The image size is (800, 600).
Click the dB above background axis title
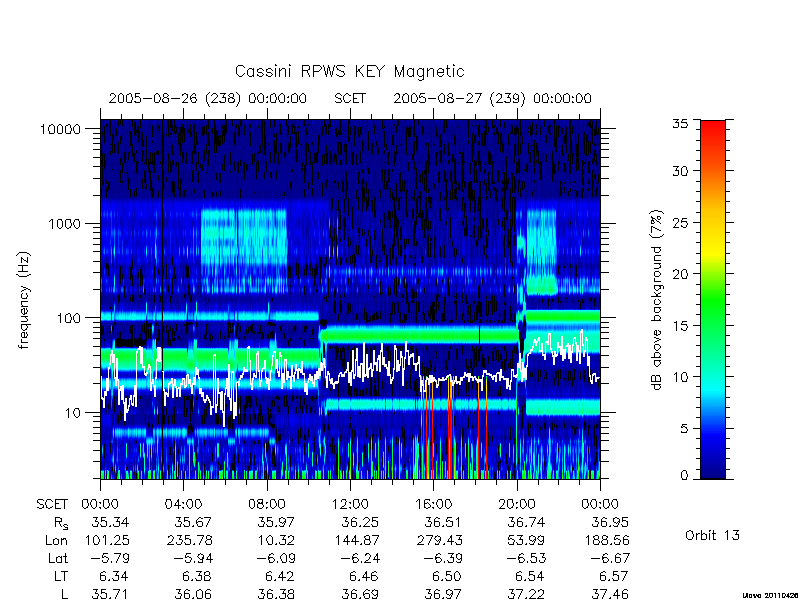pos(657,301)
